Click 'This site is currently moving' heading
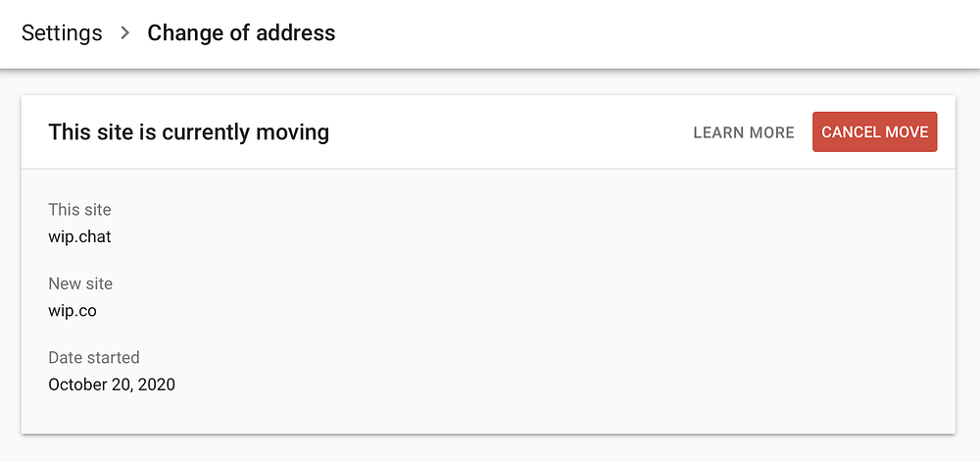The image size is (980, 462). point(188,132)
